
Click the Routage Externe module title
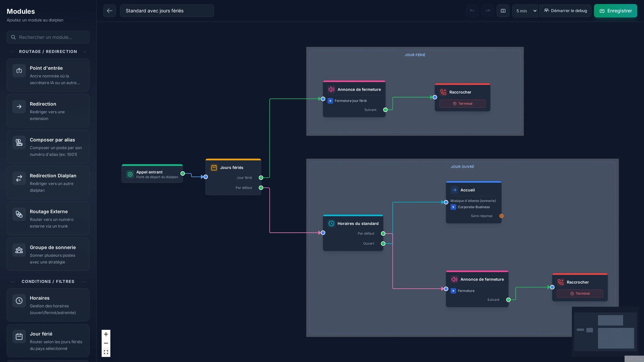tap(49, 212)
